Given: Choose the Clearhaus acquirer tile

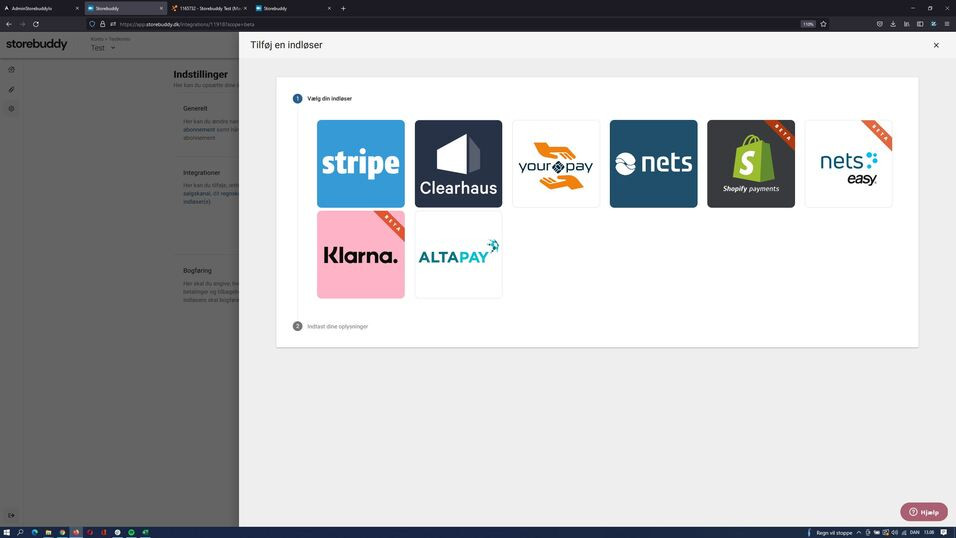Looking at the screenshot, I should (458, 164).
